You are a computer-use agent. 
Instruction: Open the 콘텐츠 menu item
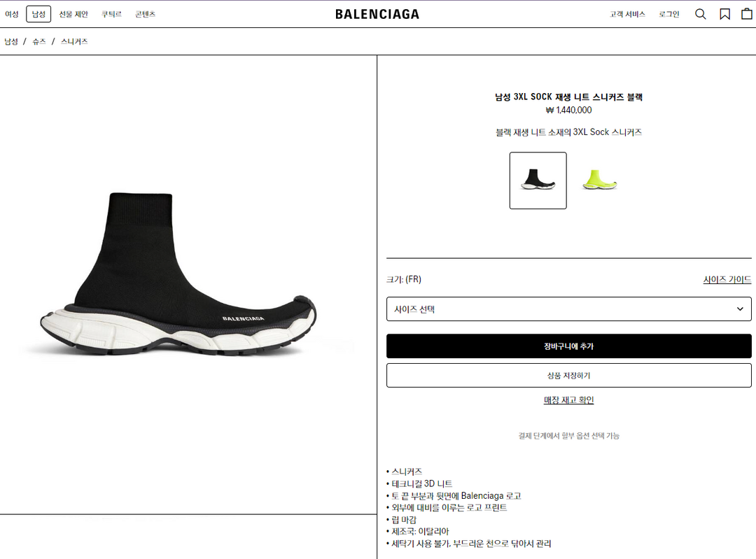pos(145,14)
